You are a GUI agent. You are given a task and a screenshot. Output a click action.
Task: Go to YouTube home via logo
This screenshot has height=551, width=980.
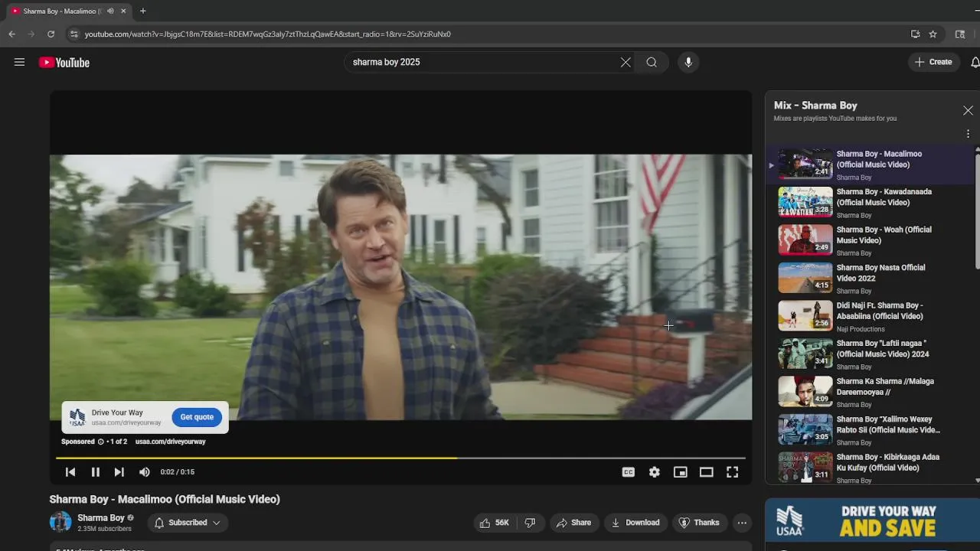tap(64, 63)
